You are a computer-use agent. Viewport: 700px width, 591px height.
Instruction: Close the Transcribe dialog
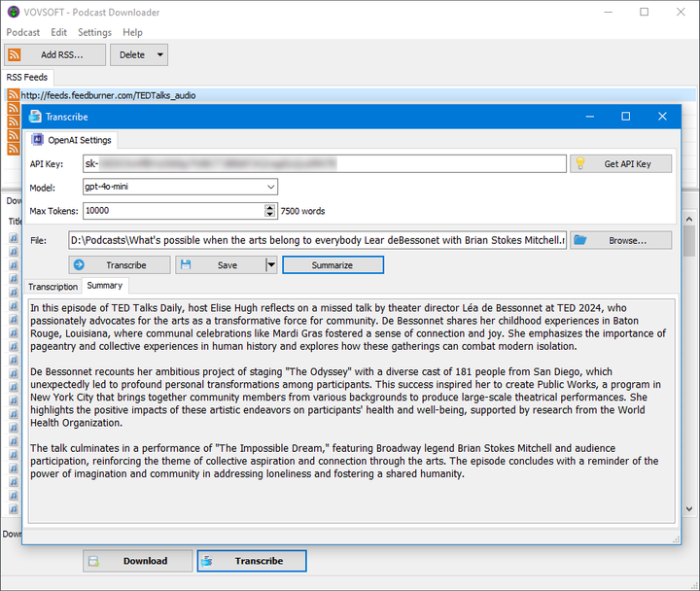(x=662, y=117)
